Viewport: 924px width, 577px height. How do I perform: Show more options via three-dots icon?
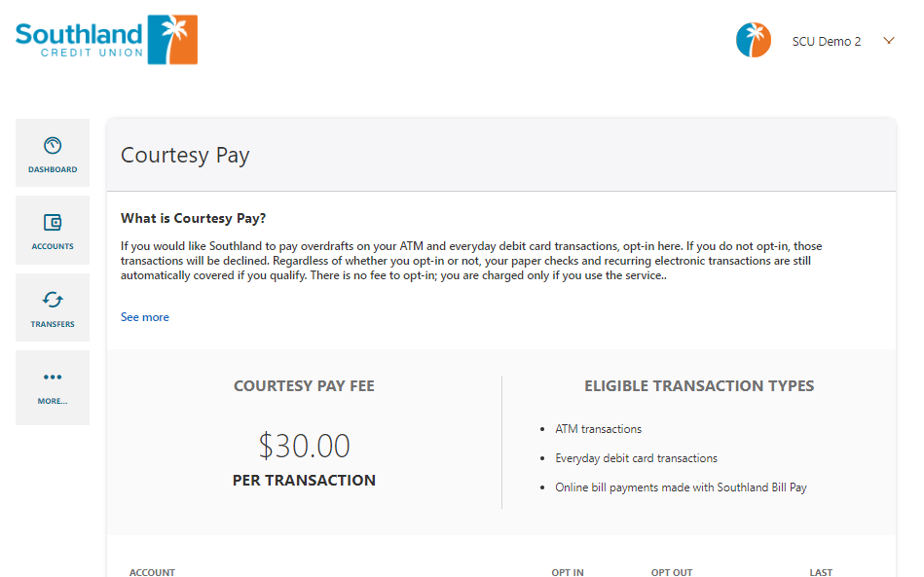pyautogui.click(x=53, y=377)
